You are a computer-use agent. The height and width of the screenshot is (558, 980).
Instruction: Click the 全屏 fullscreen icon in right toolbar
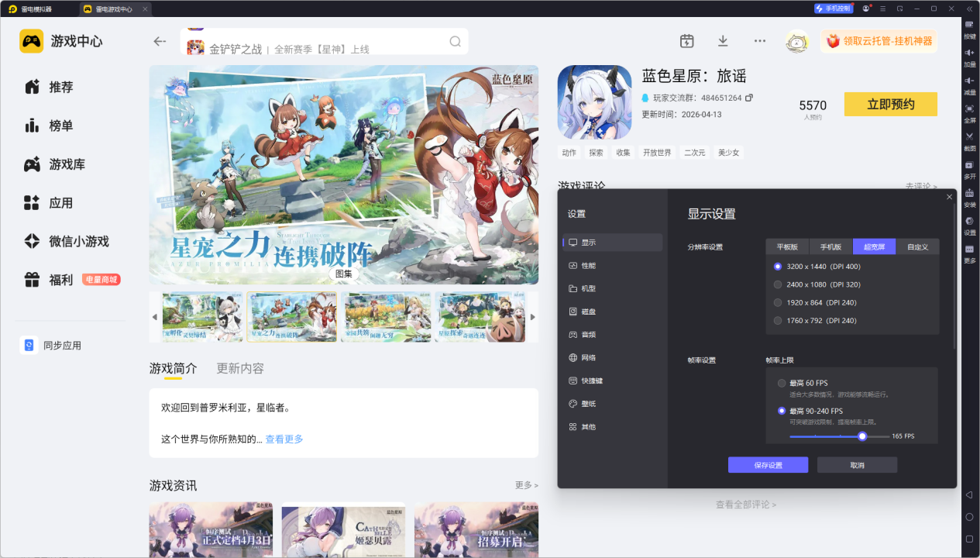click(x=969, y=111)
